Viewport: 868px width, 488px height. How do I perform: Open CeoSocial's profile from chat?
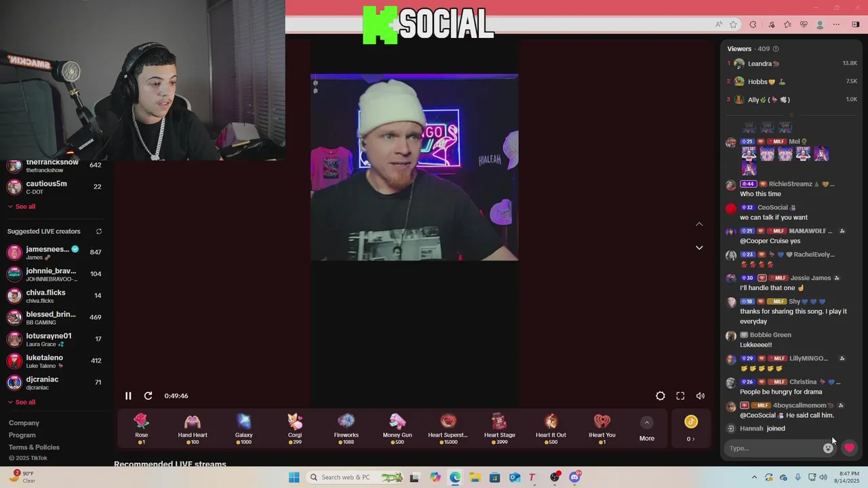coord(772,207)
